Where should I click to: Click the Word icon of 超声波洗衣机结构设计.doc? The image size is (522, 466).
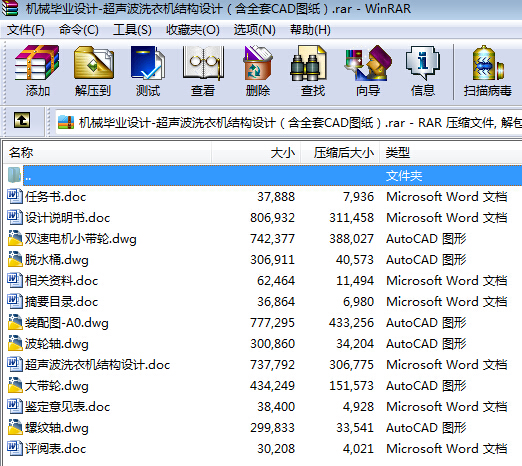tap(15, 364)
